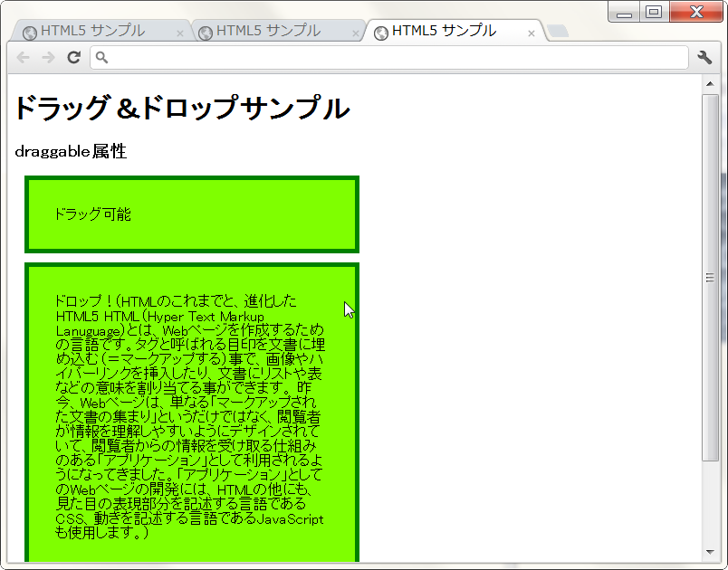This screenshot has height=570, width=728.
Task: Select the active third HTML5 サンプル tab
Action: pos(455,31)
